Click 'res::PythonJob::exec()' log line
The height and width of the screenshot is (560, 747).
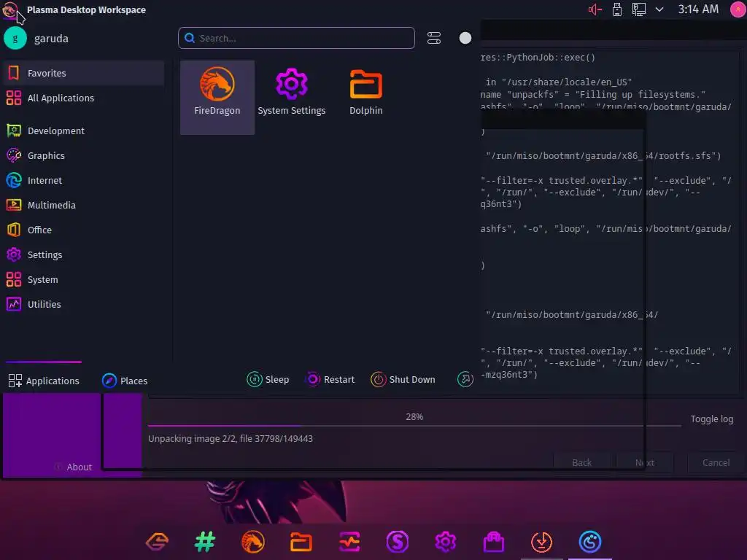coord(538,58)
